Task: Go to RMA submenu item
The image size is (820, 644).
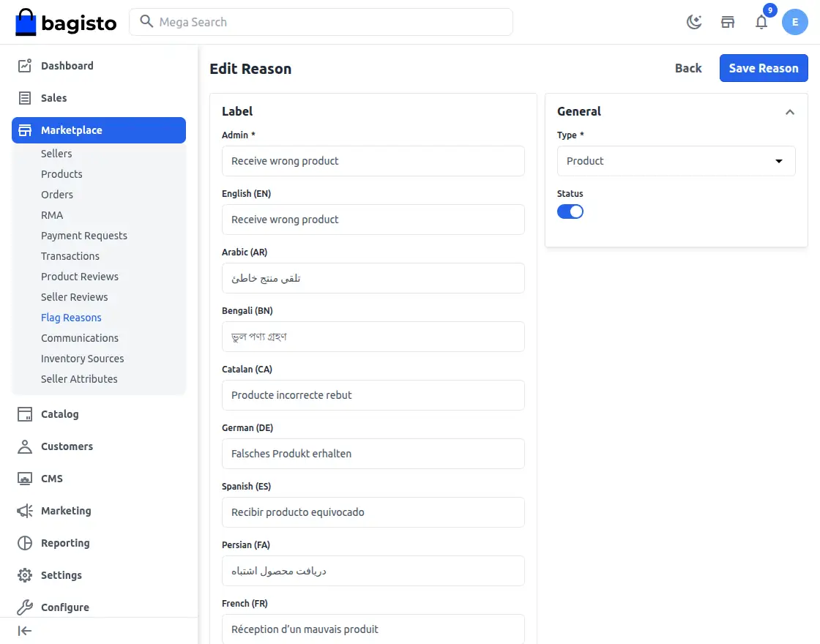Action: [52, 215]
